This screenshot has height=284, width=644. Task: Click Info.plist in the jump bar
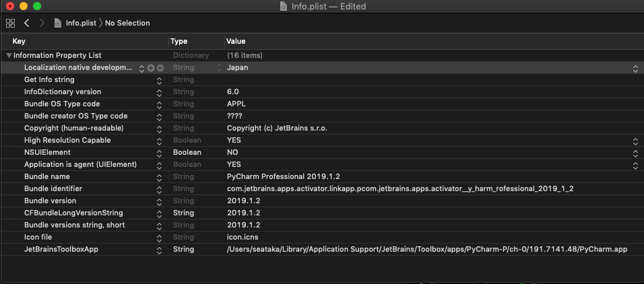pos(81,23)
